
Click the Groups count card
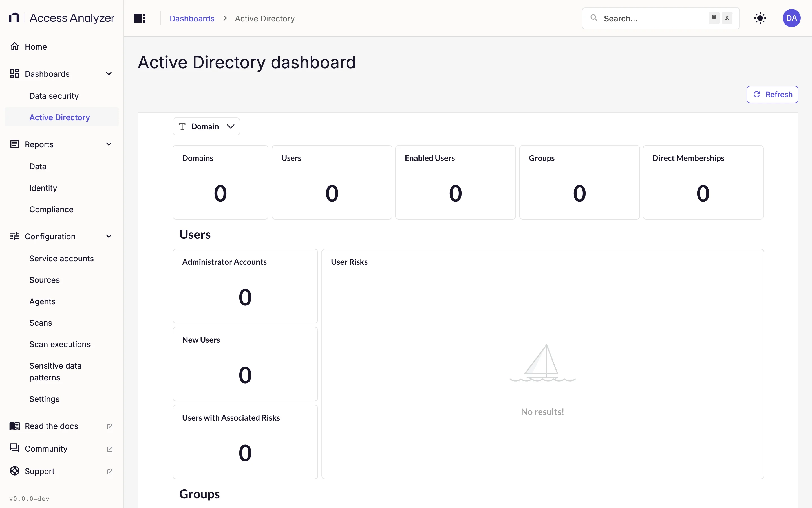pos(579,182)
